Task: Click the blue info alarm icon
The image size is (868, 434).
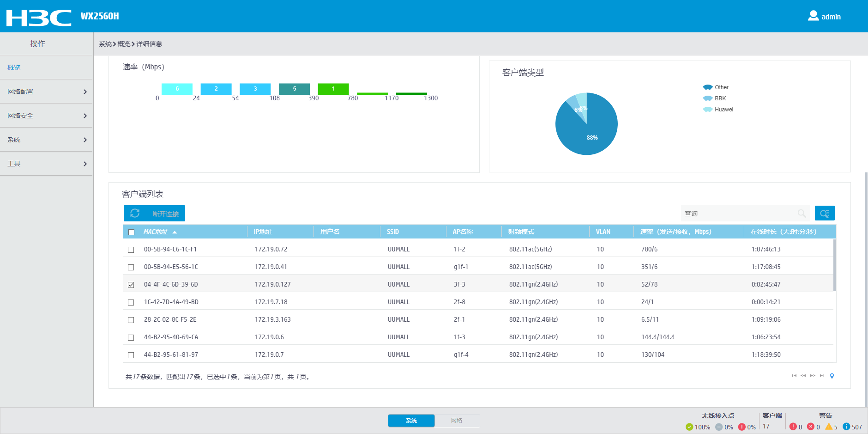Action: tap(846, 427)
